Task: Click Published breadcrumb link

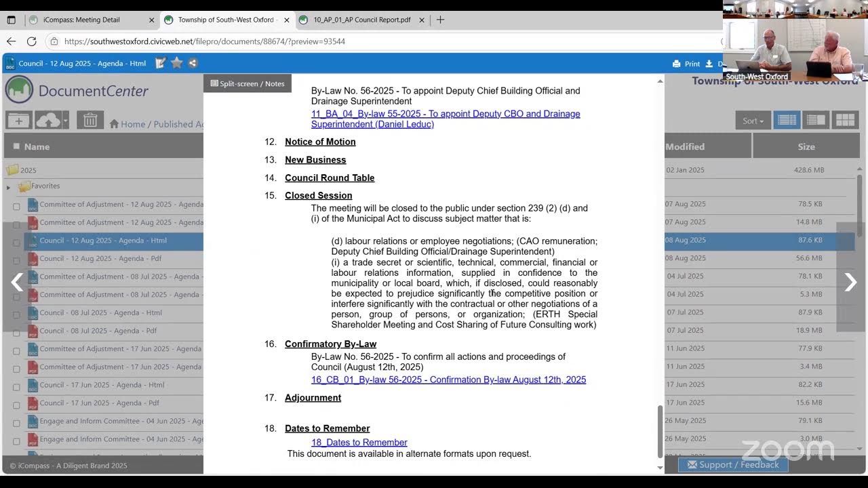Action: [x=178, y=124]
